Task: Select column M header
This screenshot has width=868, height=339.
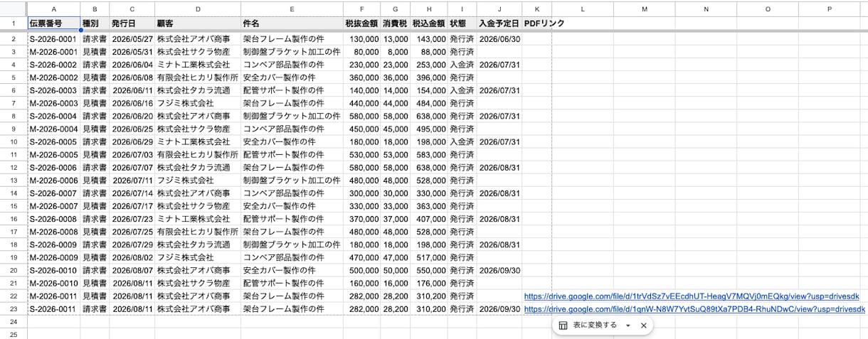Action: point(645,9)
